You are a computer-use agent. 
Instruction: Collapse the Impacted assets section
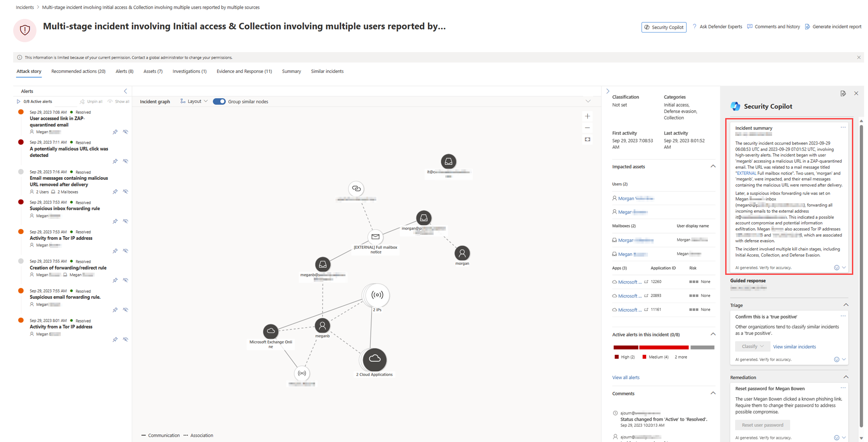tap(713, 167)
